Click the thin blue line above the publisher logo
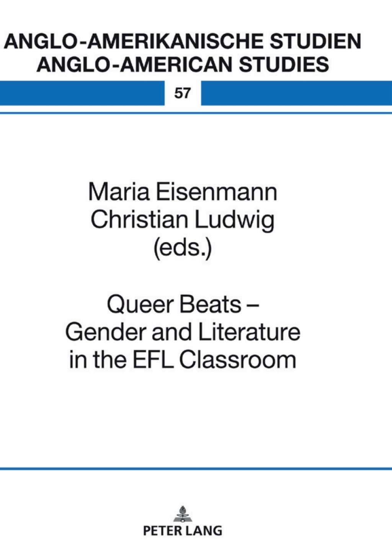Screen dimensions: 392x556 pos(196,468)
